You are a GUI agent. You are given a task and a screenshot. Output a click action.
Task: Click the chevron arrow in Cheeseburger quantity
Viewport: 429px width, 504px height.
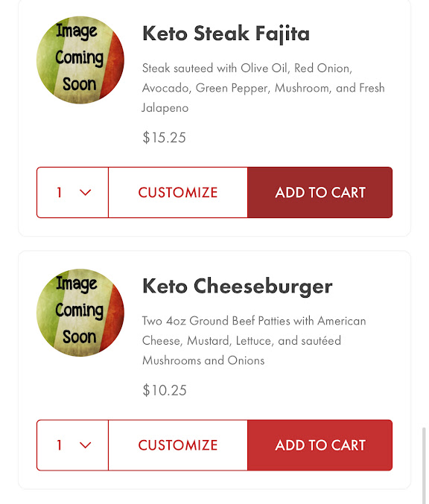click(85, 445)
